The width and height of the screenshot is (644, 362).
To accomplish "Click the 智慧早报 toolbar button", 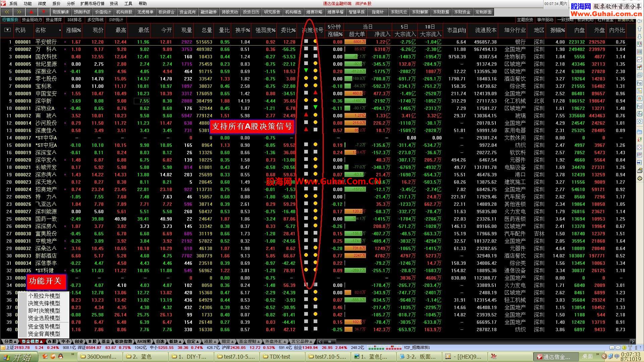I will [357, 12].
